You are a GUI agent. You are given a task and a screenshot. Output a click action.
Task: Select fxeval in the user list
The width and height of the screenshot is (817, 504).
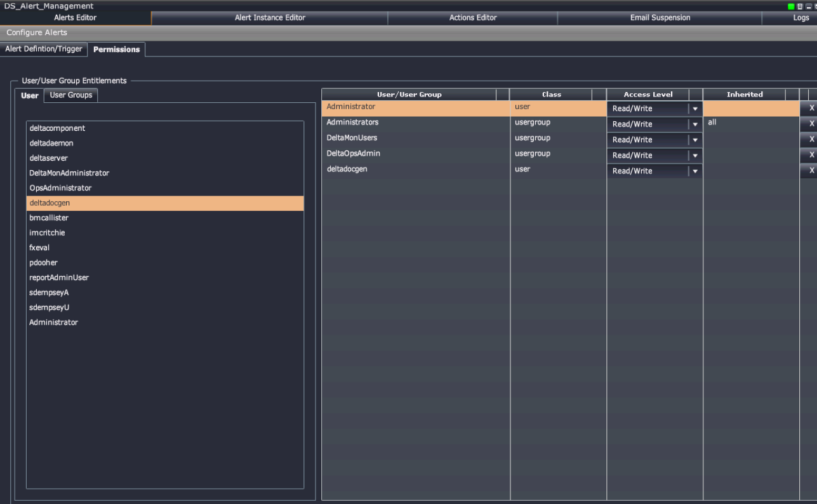(165, 248)
